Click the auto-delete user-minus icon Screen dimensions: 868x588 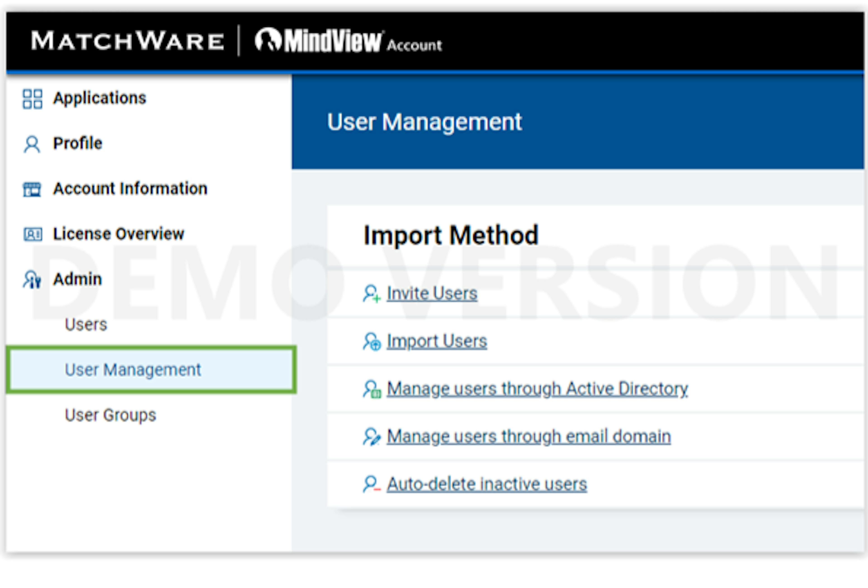coord(372,484)
